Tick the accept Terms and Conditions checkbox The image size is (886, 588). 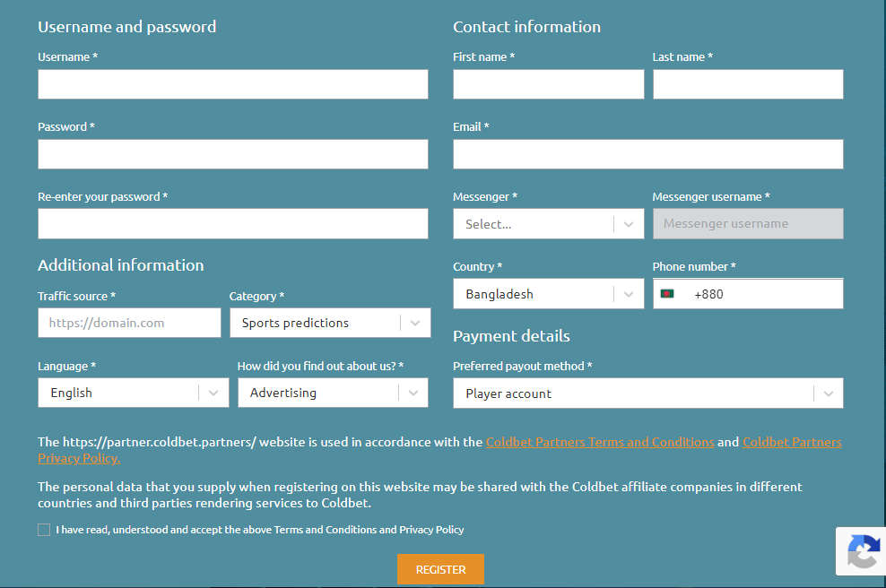point(44,530)
